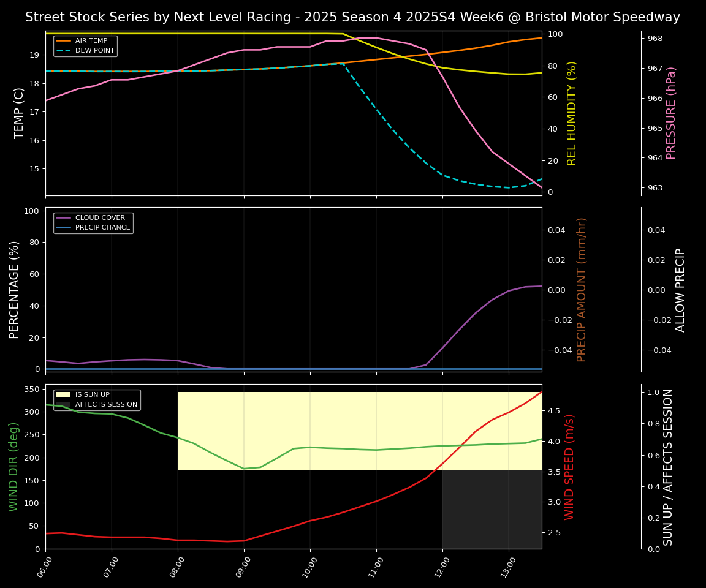The image size is (706, 588).
Task: Click the AIR TEMP legend entry
Action: tap(91, 41)
